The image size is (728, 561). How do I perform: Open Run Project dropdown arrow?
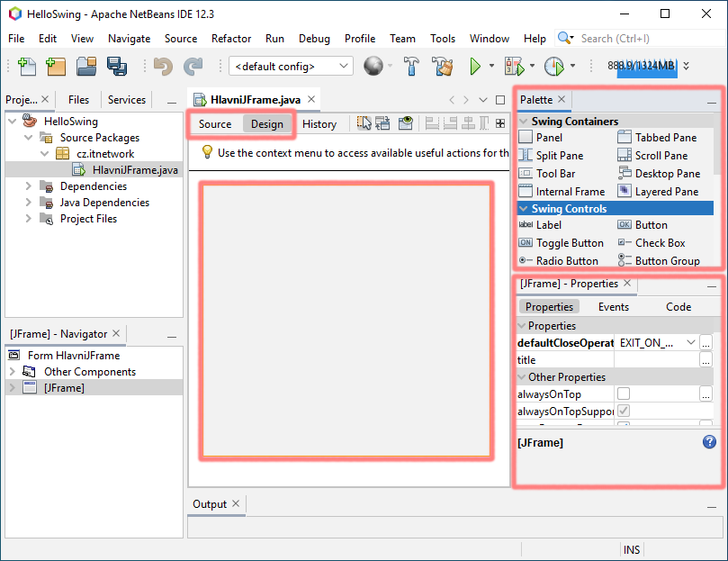[x=491, y=66]
